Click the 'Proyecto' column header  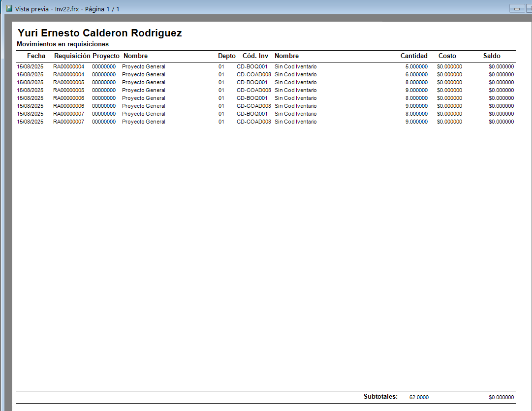click(x=106, y=56)
